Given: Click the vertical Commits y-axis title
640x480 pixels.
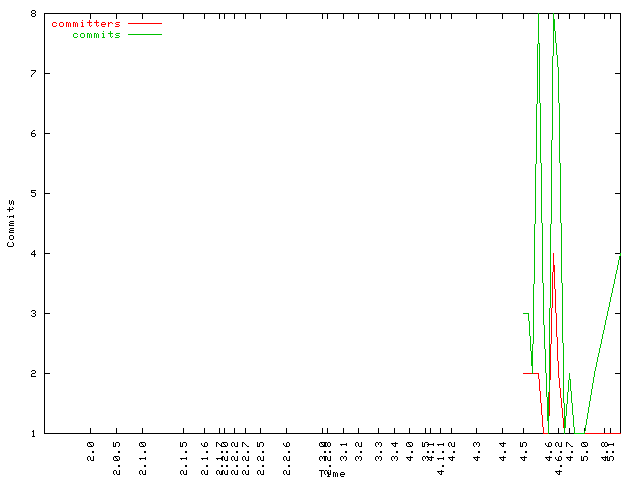Looking at the screenshot, I should point(12,223).
